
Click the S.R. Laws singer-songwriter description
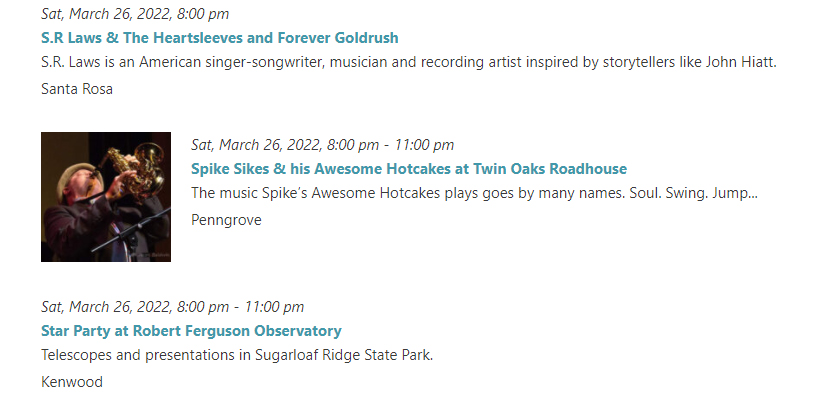[409, 62]
